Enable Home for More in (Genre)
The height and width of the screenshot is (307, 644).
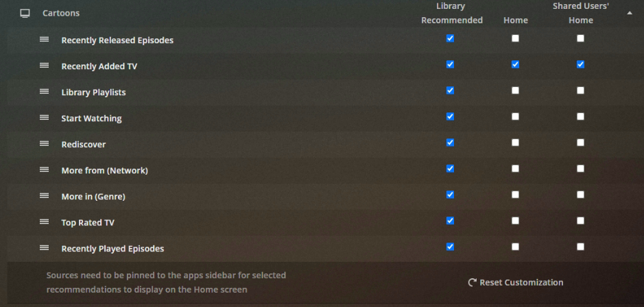pos(515,195)
